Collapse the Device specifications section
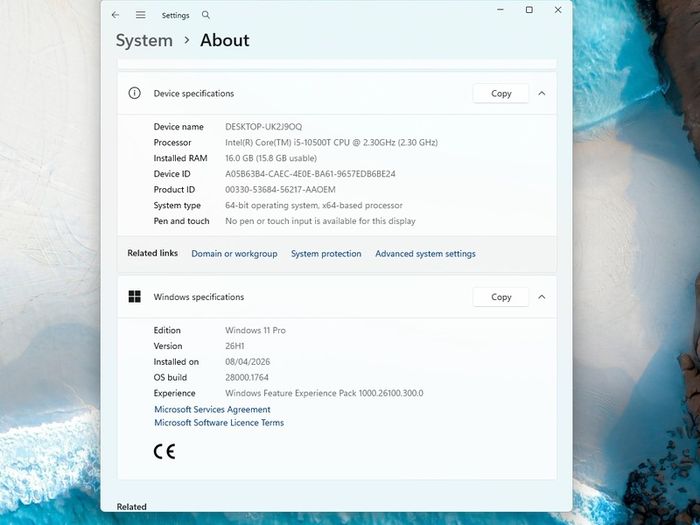700x525 pixels. [542, 93]
